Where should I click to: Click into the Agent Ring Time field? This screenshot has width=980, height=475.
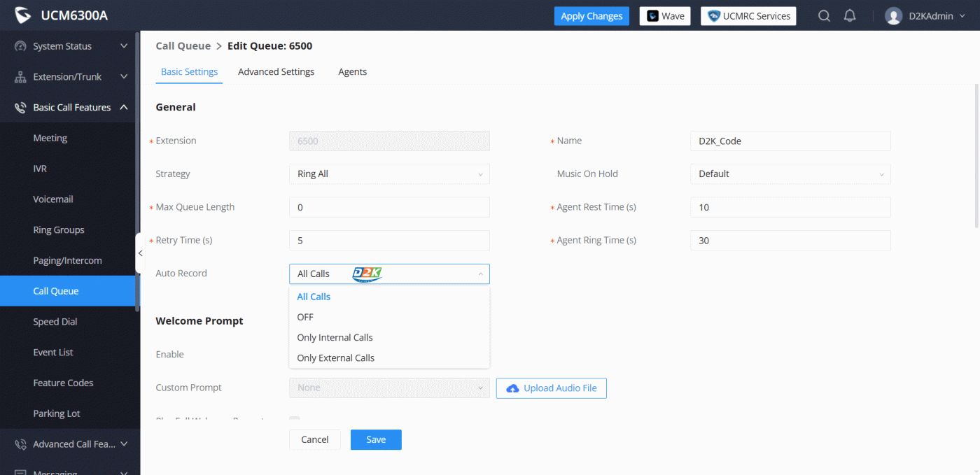790,241
